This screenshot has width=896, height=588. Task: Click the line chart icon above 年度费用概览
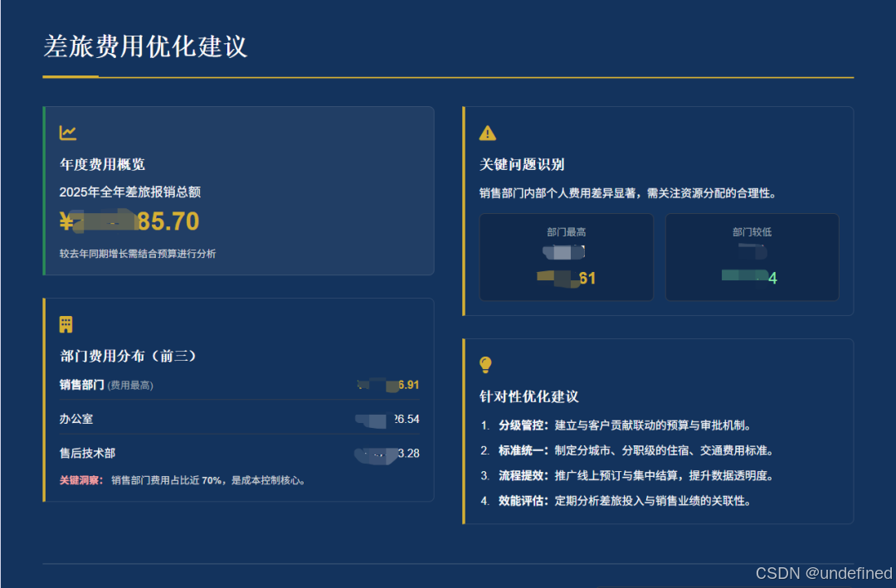tap(68, 132)
